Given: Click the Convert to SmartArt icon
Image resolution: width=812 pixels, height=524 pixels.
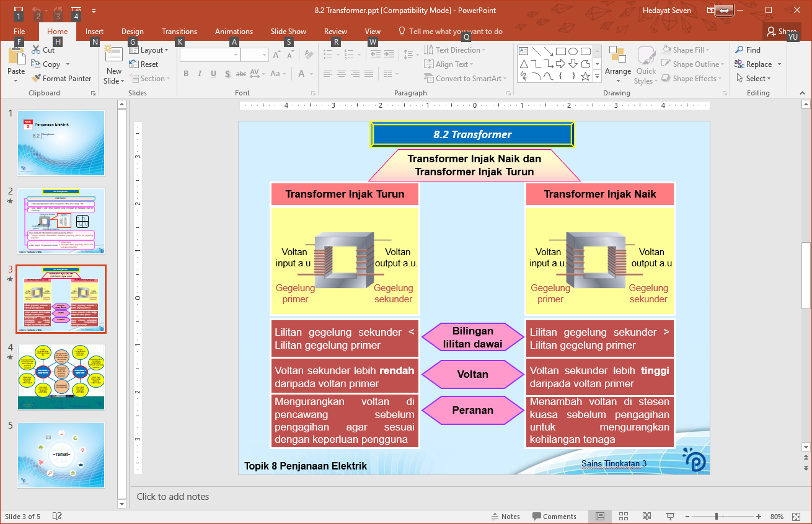Looking at the screenshot, I should coord(429,79).
